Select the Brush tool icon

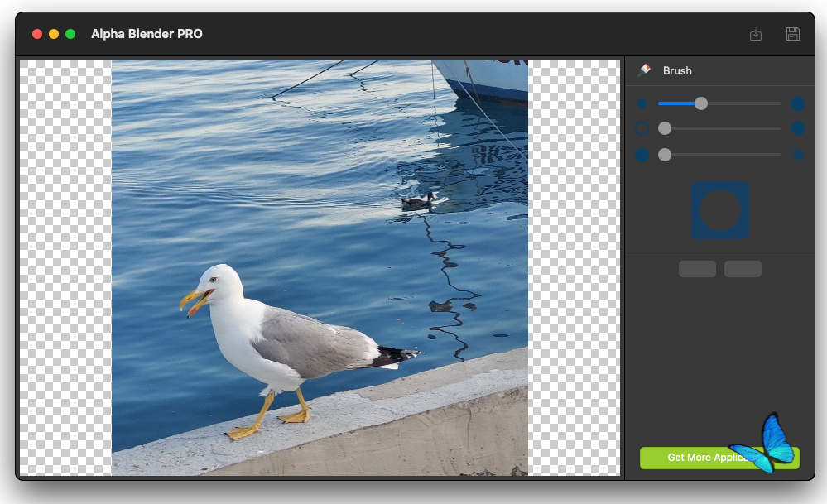pyautogui.click(x=644, y=70)
